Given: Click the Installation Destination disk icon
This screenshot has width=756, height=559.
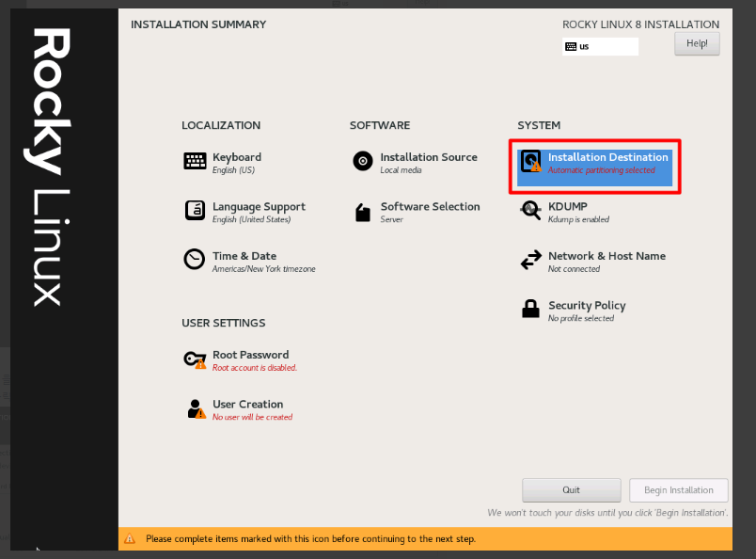Looking at the screenshot, I should click(x=531, y=161).
